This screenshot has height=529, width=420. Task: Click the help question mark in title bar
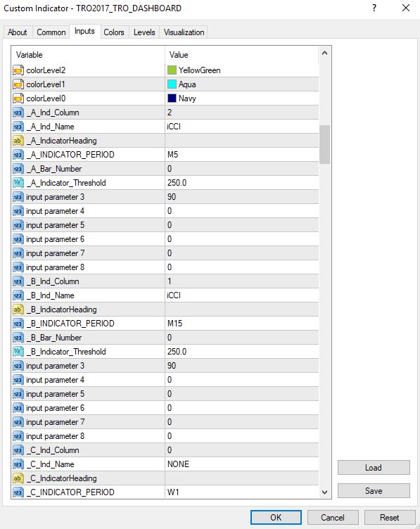pos(374,8)
